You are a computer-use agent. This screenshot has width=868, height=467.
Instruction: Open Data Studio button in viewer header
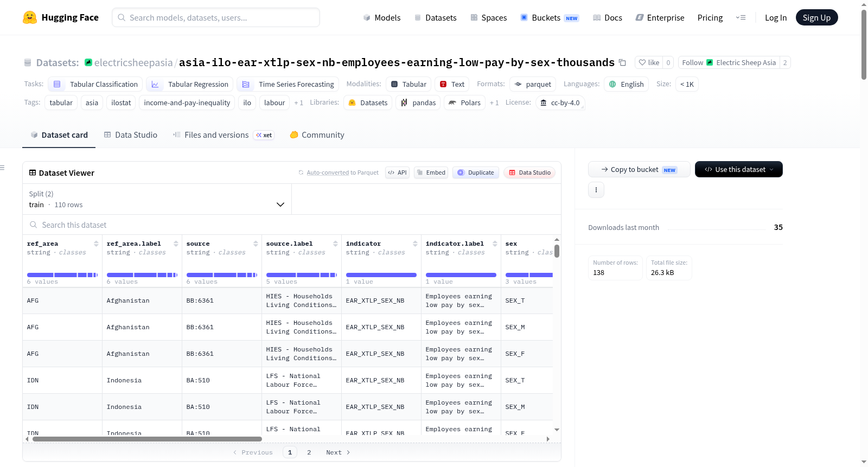click(x=529, y=172)
